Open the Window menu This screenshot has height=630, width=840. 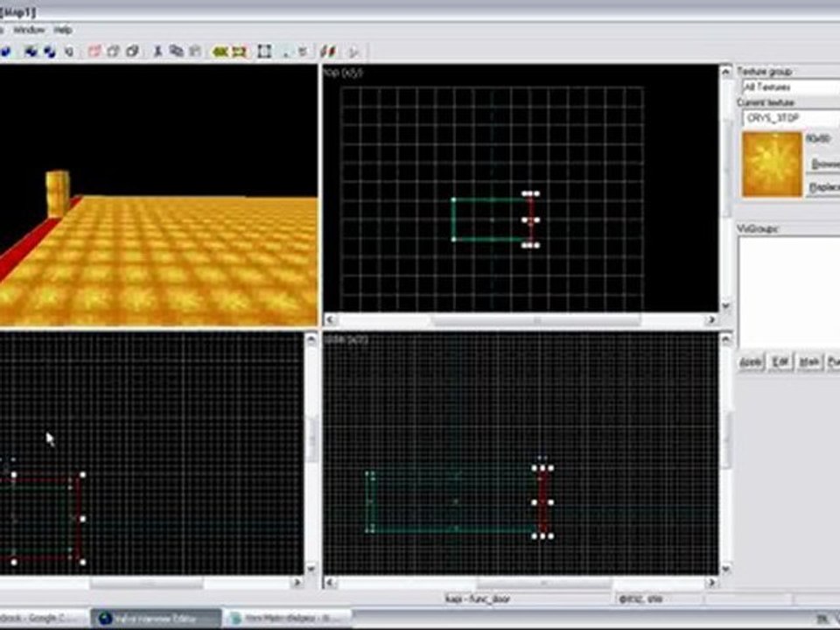tap(29, 30)
